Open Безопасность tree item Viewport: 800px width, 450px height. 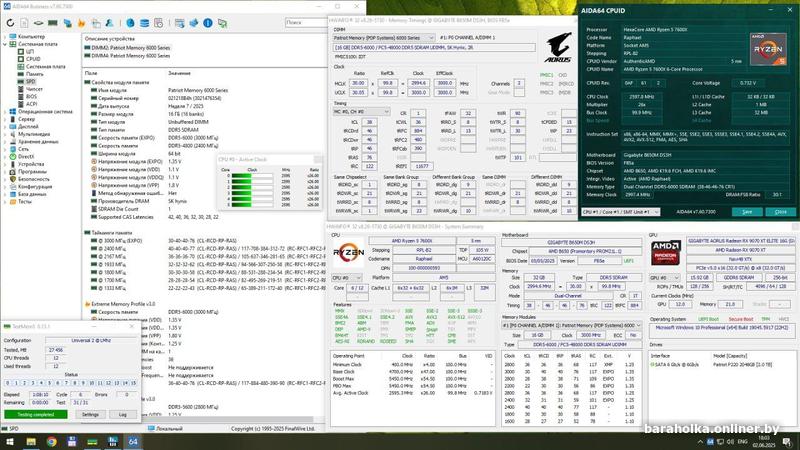tap(34, 179)
